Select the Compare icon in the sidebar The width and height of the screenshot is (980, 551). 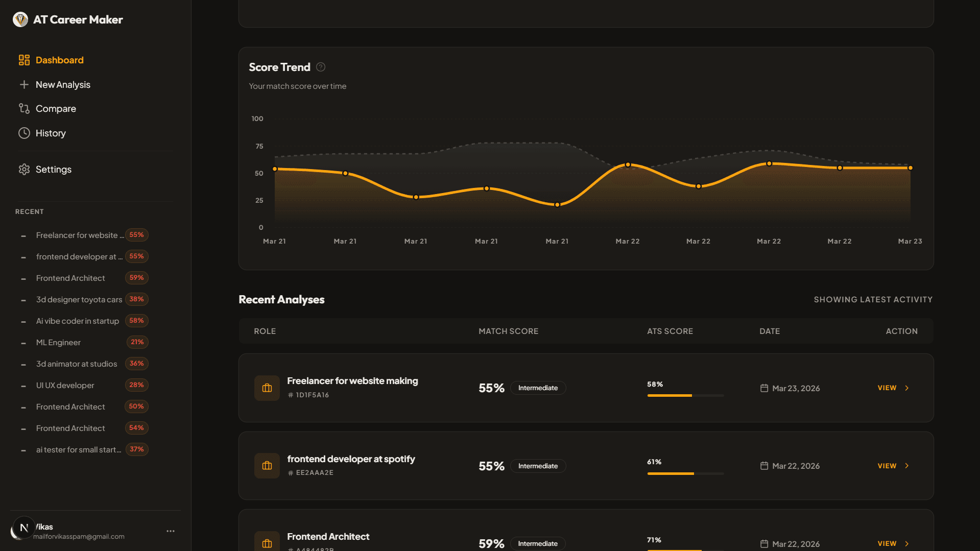pos(23,108)
